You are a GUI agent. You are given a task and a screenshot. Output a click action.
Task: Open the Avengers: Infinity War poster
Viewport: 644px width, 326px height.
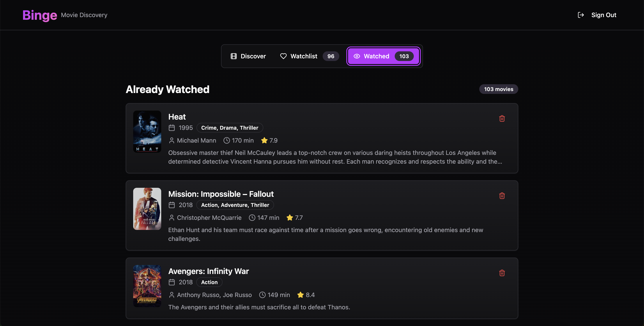click(147, 286)
